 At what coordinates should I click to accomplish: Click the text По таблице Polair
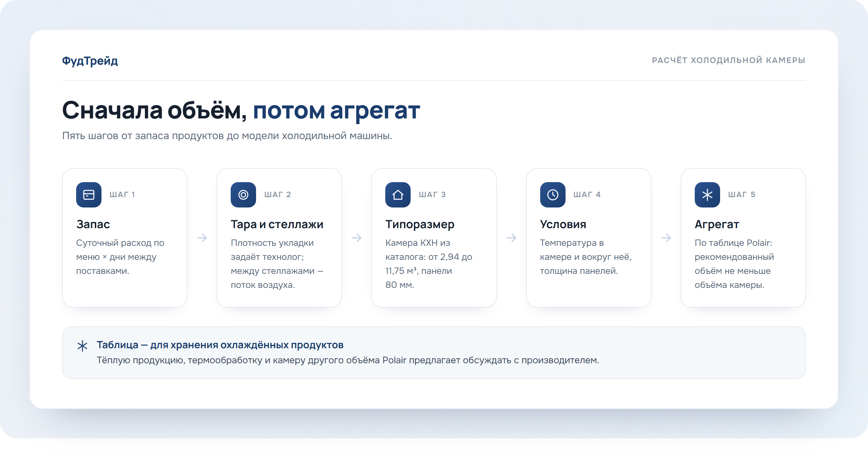pyautogui.click(x=734, y=264)
